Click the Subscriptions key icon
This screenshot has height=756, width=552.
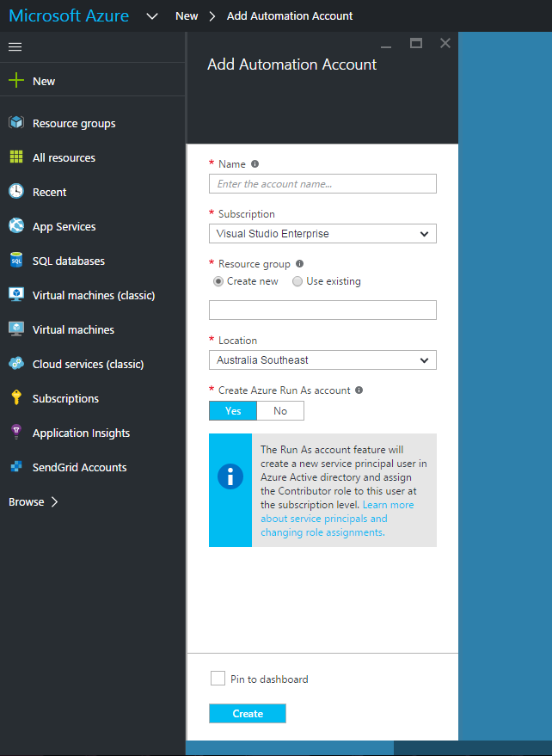coord(16,397)
